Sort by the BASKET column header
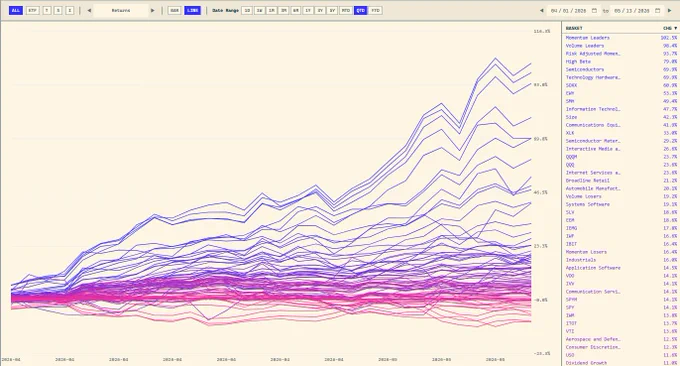 coord(574,28)
